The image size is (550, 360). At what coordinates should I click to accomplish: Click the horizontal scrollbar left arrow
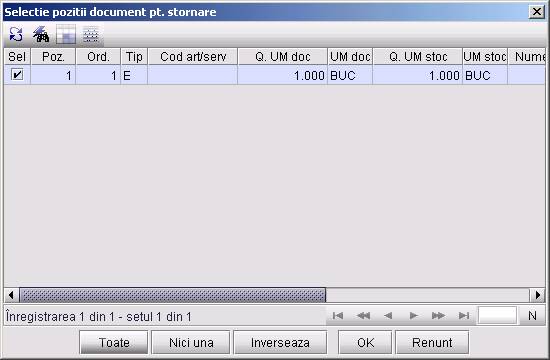click(12, 295)
